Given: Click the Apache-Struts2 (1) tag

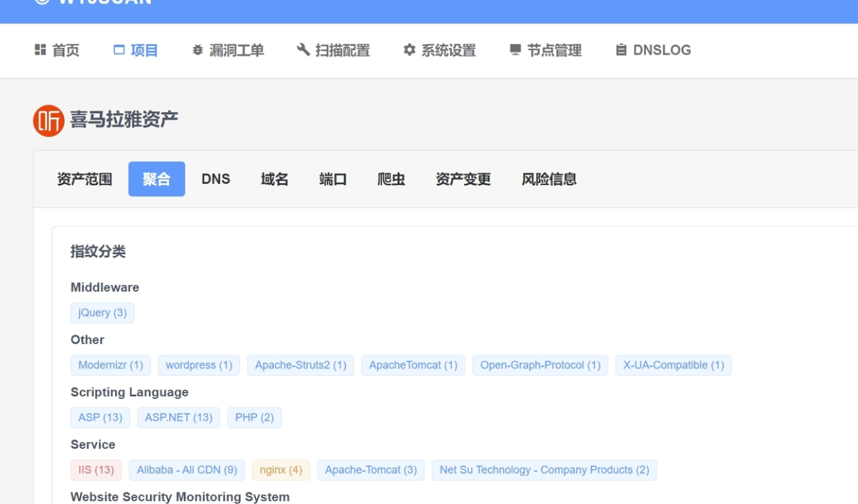Looking at the screenshot, I should 300,365.
